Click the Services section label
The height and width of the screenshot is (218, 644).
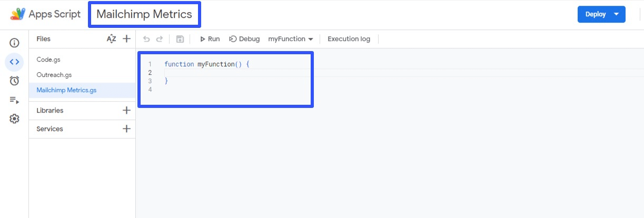(x=49, y=129)
